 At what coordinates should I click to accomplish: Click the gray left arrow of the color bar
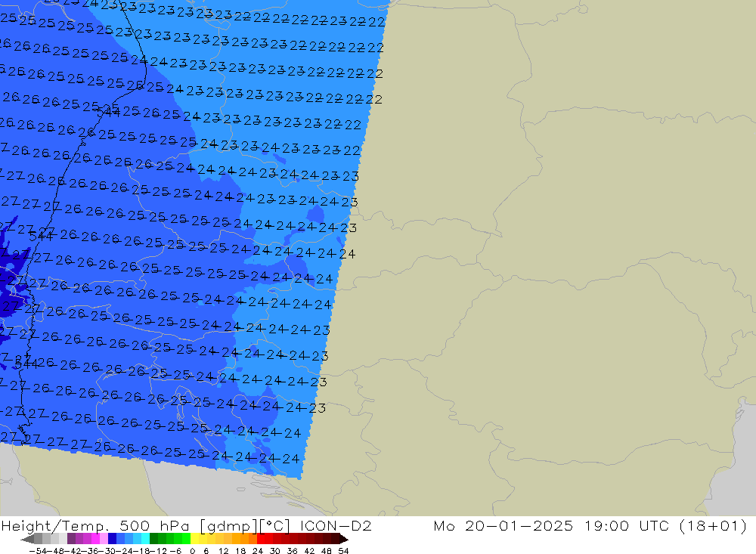click(x=27, y=539)
